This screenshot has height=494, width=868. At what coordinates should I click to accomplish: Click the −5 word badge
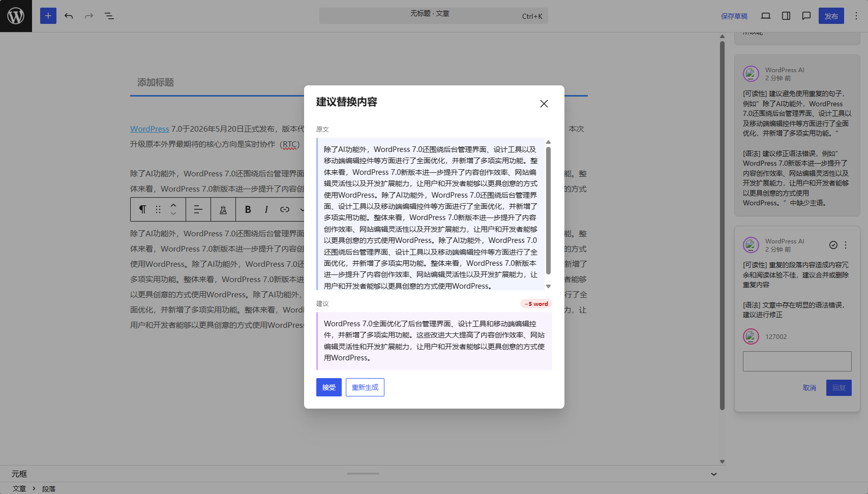536,304
